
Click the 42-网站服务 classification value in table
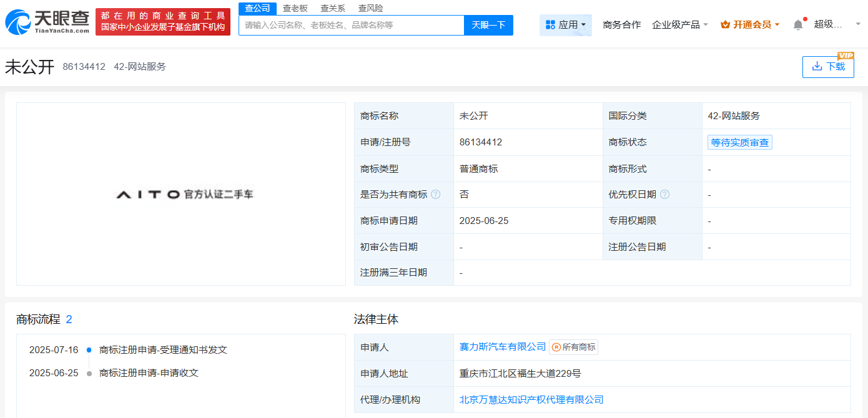[x=734, y=116]
